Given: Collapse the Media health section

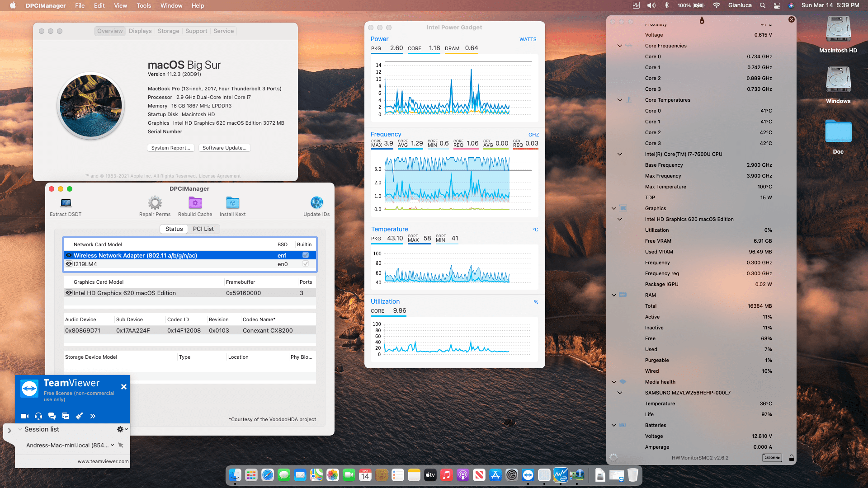Looking at the screenshot, I should pyautogui.click(x=614, y=382).
